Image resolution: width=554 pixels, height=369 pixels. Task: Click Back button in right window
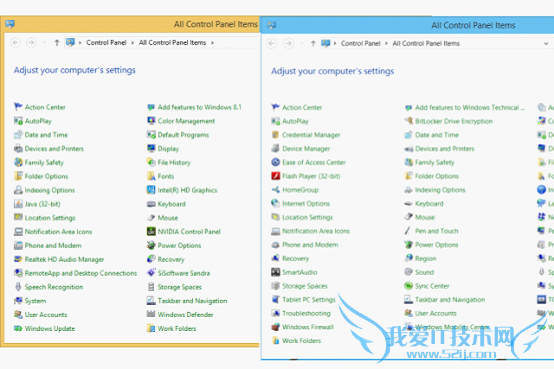[272, 43]
